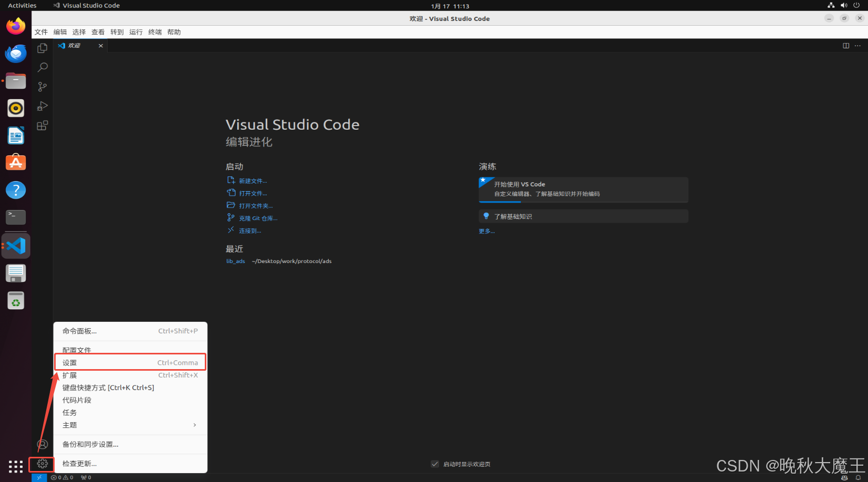
Task: Open the 文件 menu
Action: 41,32
